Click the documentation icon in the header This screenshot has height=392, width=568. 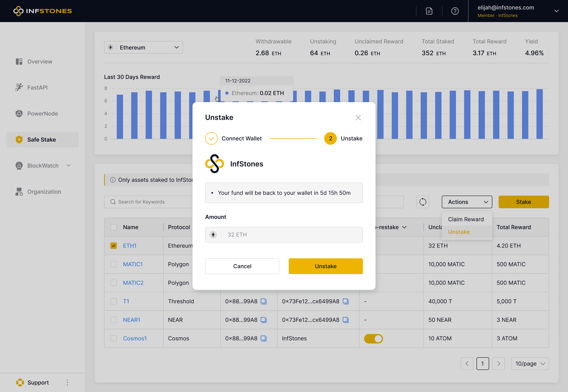click(x=429, y=11)
